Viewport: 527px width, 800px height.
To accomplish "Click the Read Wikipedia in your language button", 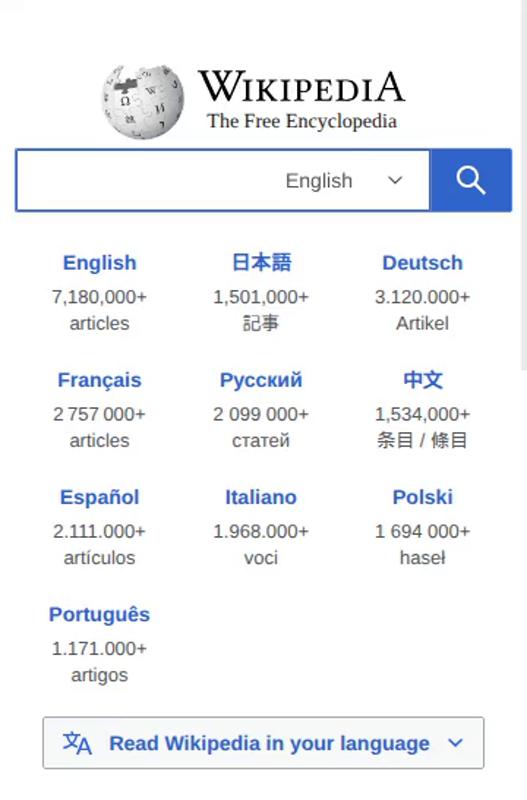I will pyautogui.click(x=263, y=743).
